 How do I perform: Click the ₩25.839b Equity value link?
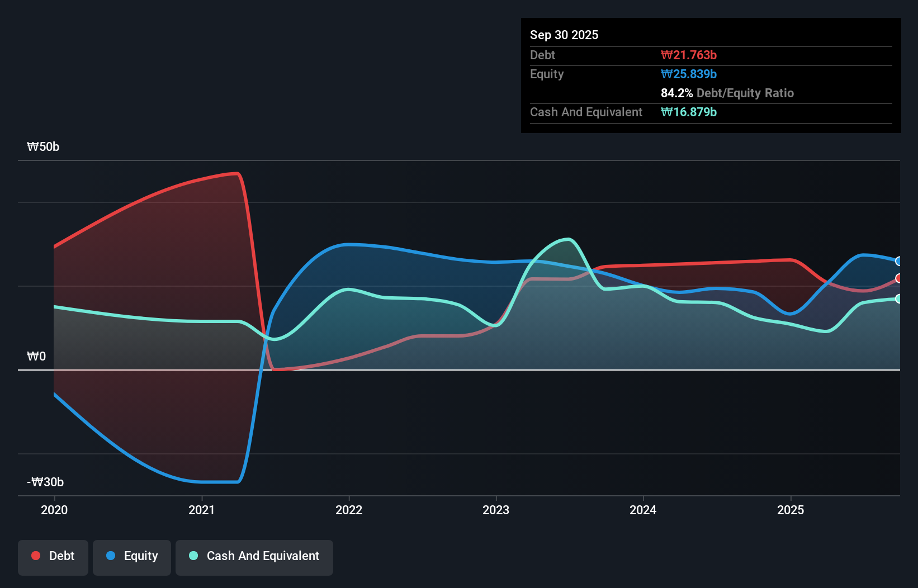pyautogui.click(x=689, y=74)
